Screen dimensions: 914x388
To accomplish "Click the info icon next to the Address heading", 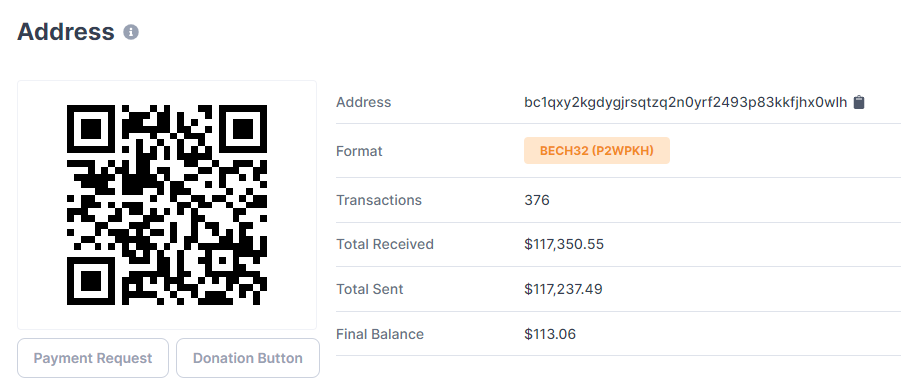I will (x=131, y=32).
